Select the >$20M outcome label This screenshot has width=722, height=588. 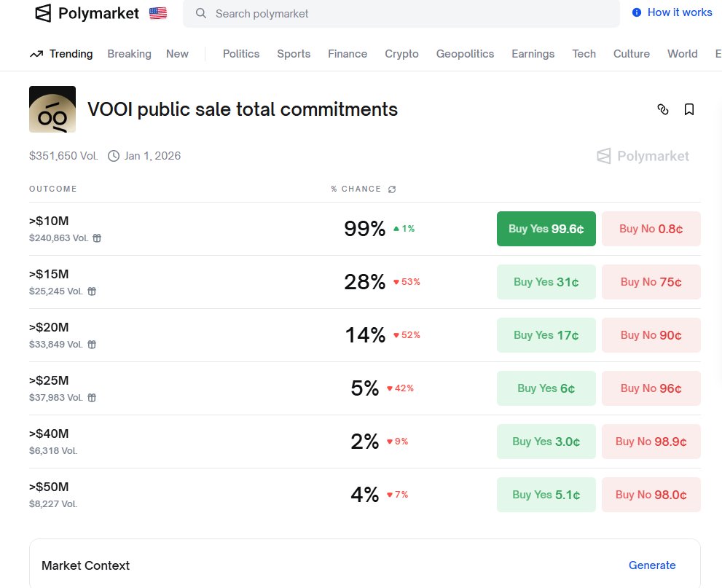click(49, 327)
